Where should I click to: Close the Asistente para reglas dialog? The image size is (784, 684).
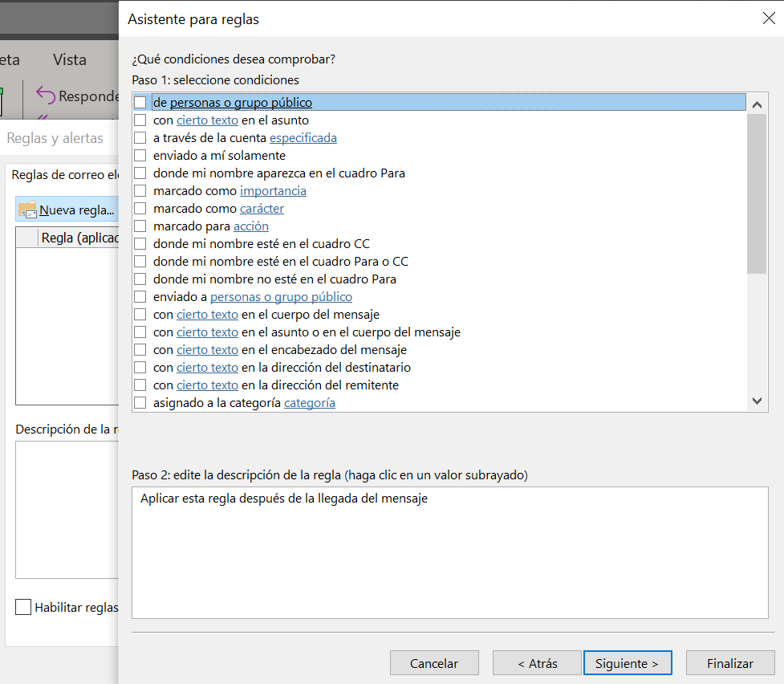(769, 18)
